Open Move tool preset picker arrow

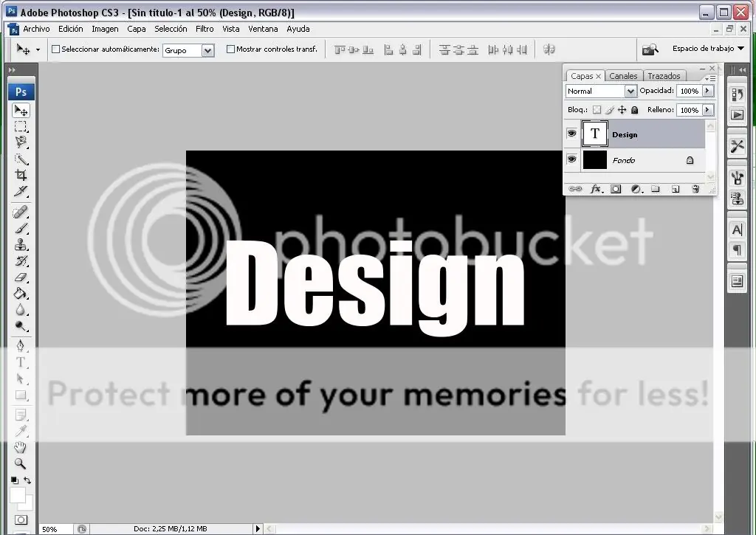[38, 49]
